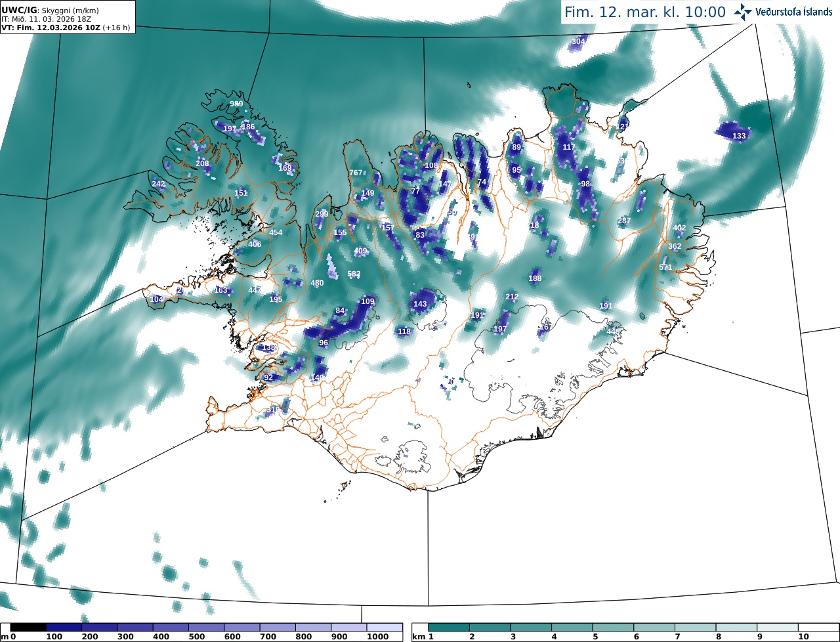840x642 pixels.
Task: Click the visibility value 582
Action: click(354, 274)
